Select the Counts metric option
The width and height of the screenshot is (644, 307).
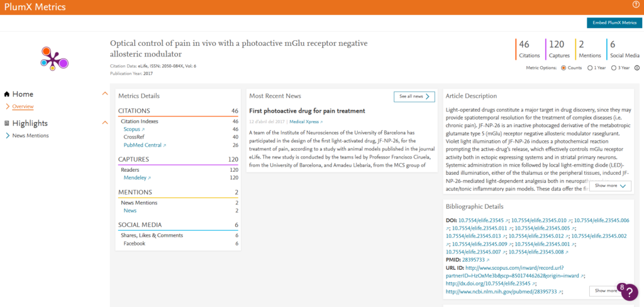(563, 68)
